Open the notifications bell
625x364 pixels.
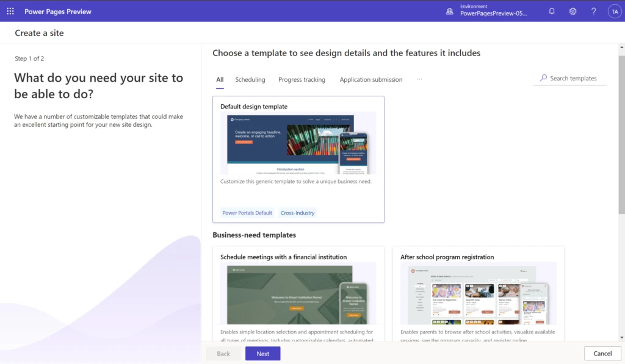(552, 11)
